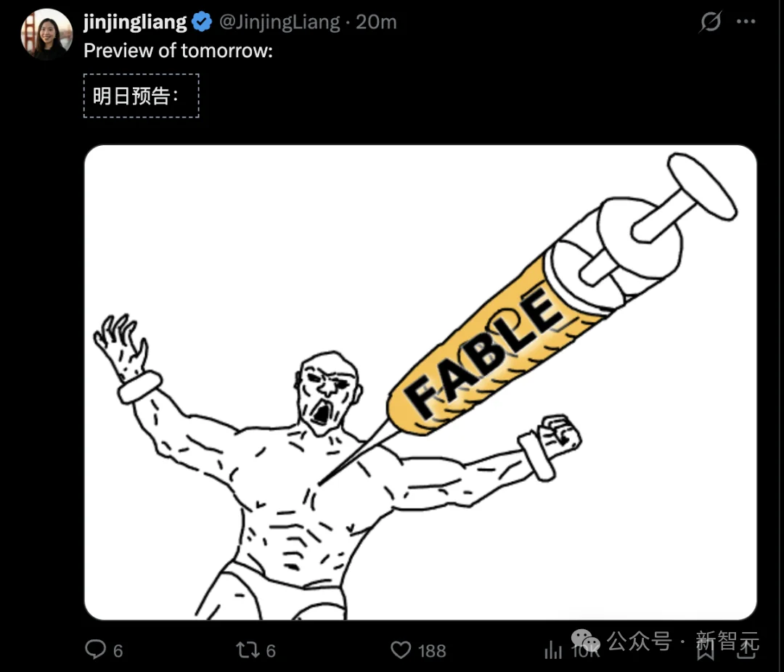
Task: Click the WeChat logo in watermark
Action: (586, 641)
